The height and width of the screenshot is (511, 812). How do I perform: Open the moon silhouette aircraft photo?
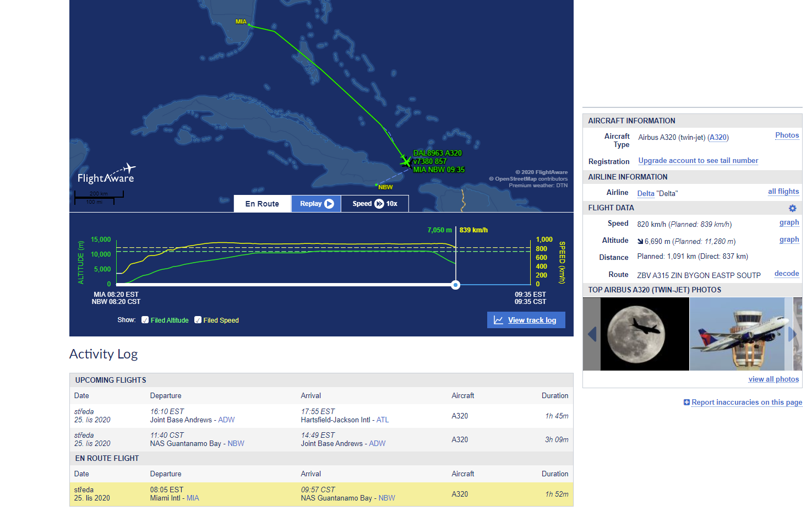point(645,334)
